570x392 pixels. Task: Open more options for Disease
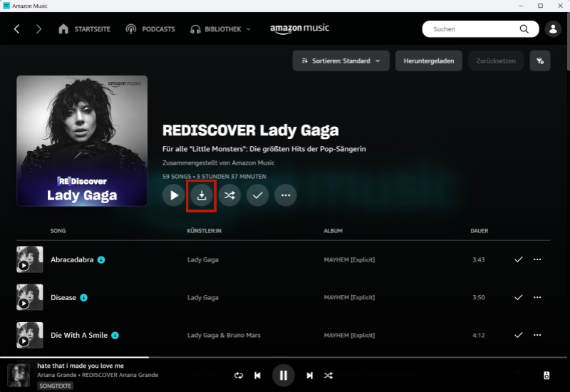click(x=537, y=297)
